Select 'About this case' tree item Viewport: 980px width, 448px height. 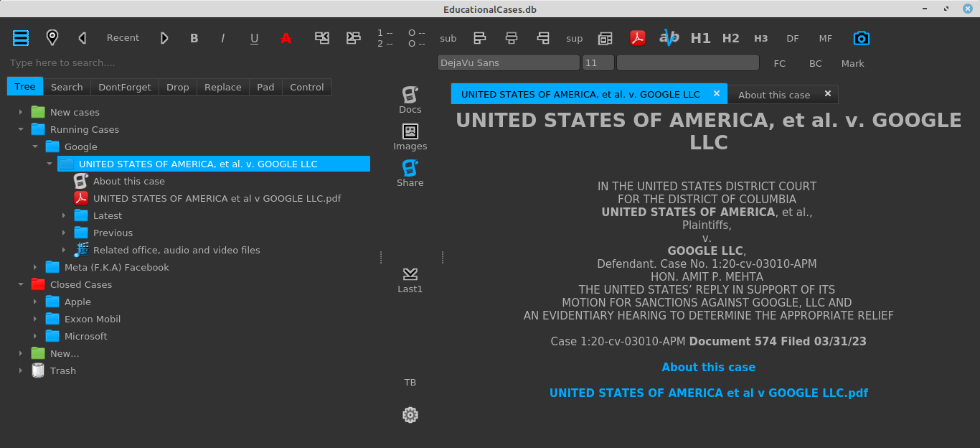129,181
